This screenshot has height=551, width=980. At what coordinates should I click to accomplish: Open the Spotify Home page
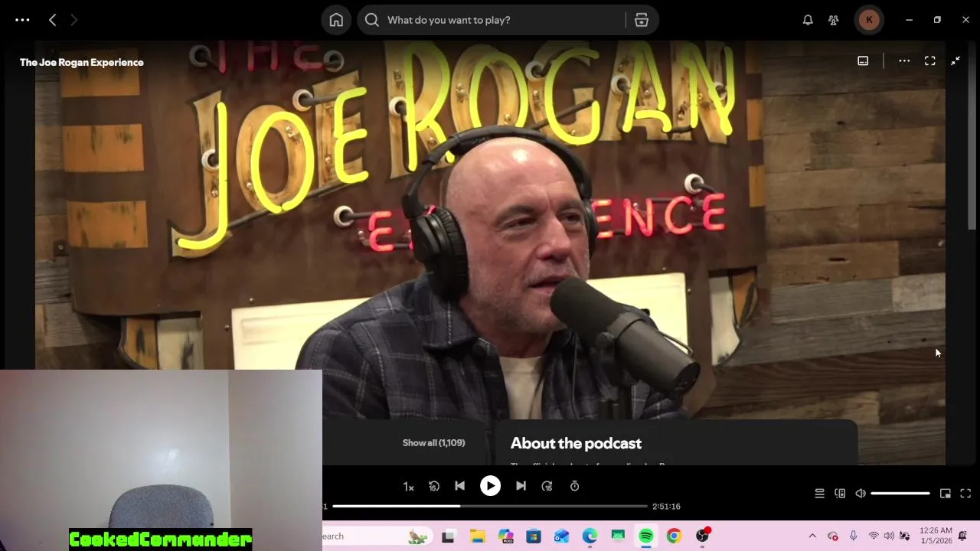point(336,20)
